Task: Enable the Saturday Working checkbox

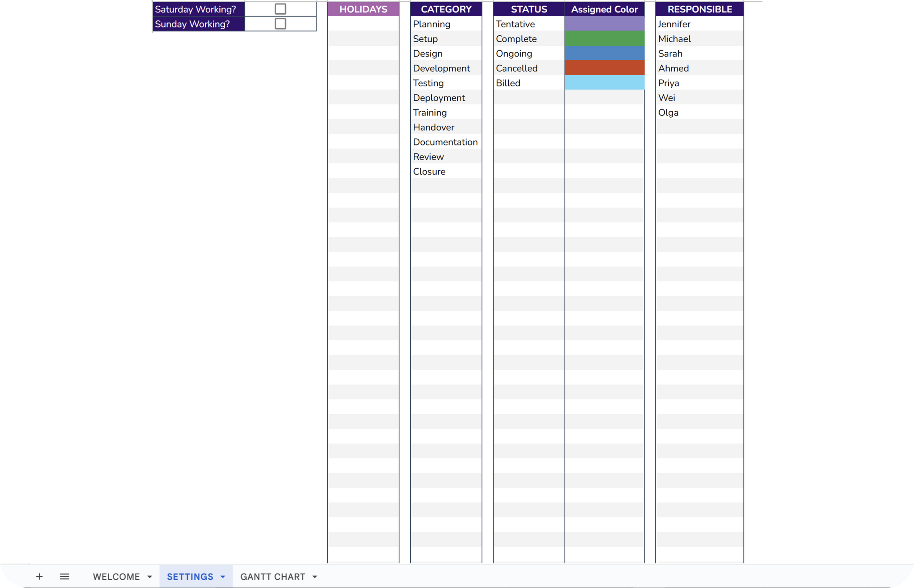Action: 280,9
